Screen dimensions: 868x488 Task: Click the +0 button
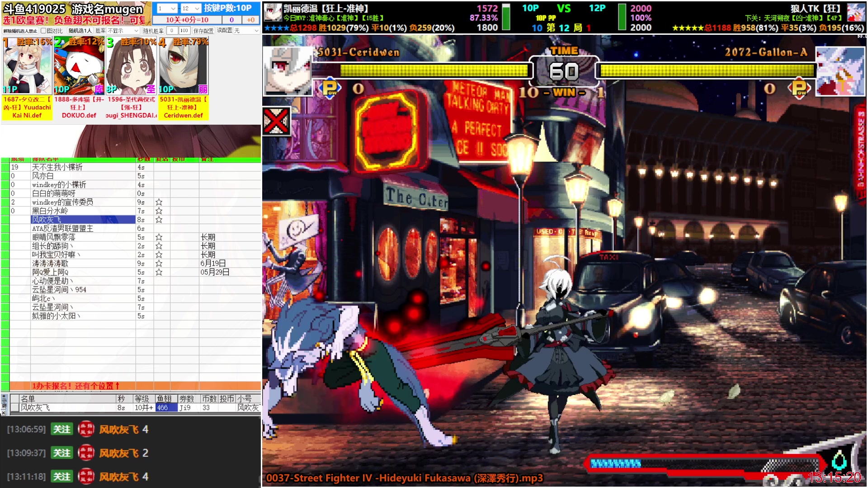[x=250, y=20]
